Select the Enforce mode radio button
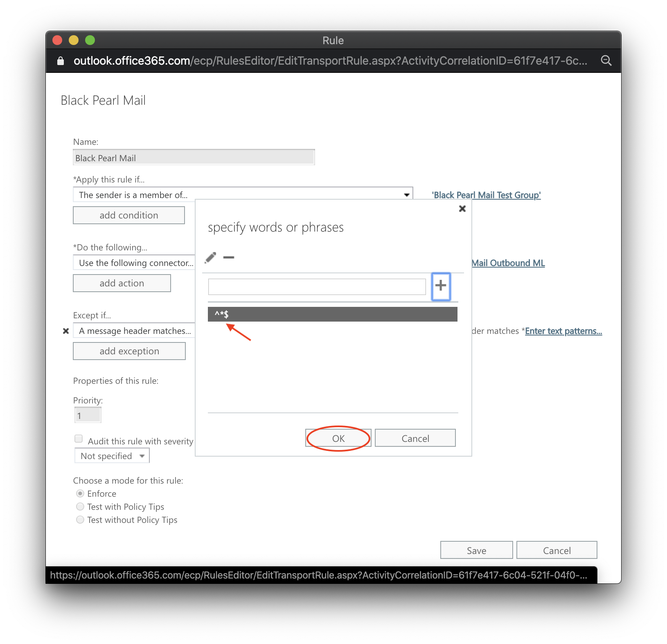 click(80, 493)
